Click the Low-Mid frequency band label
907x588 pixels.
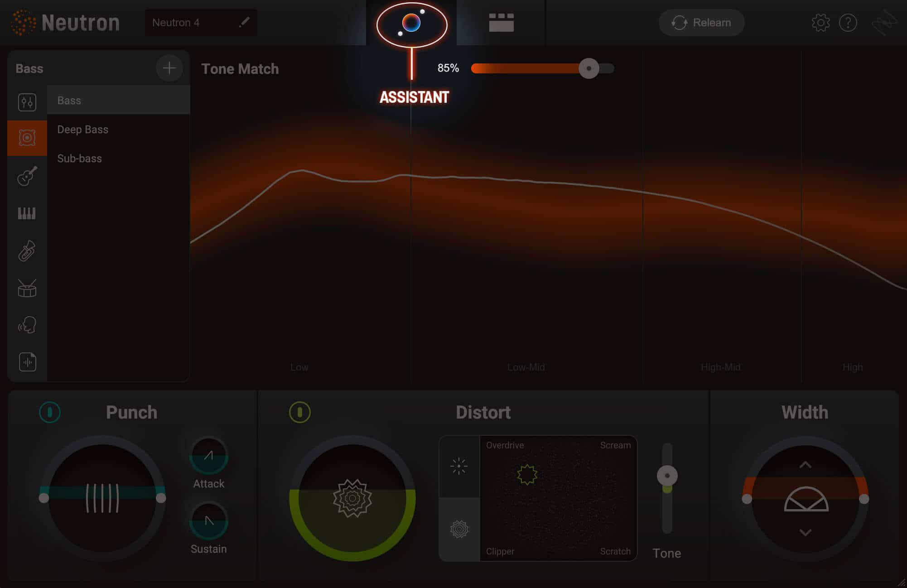[526, 367]
